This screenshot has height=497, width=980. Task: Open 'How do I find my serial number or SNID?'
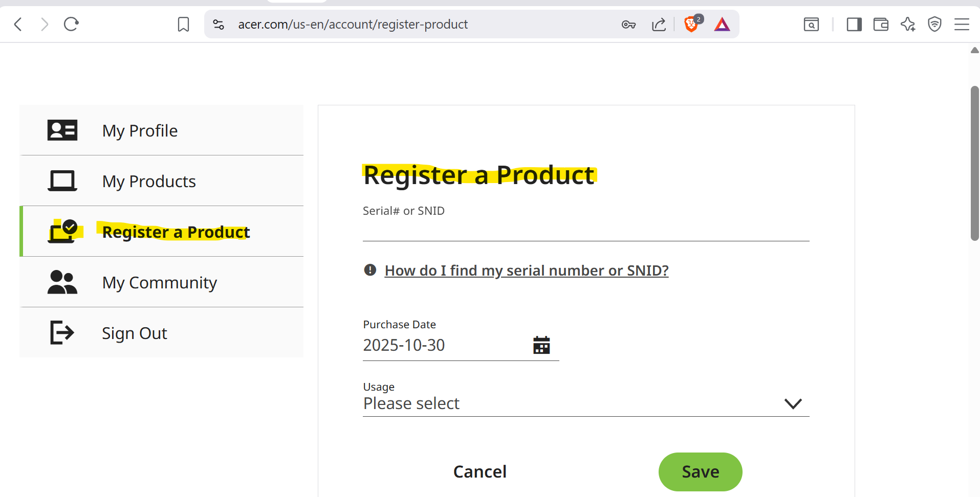pyautogui.click(x=527, y=270)
